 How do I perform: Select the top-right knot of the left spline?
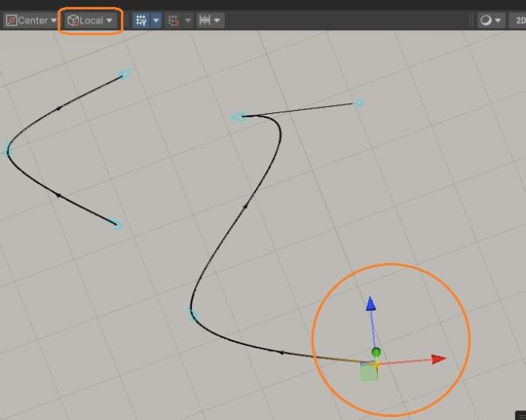click(125, 74)
